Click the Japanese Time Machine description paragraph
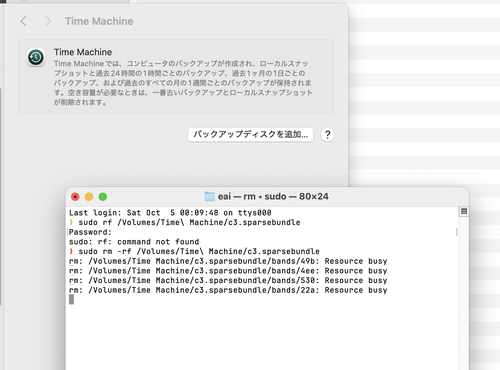This screenshot has height=370, width=500. [x=183, y=83]
